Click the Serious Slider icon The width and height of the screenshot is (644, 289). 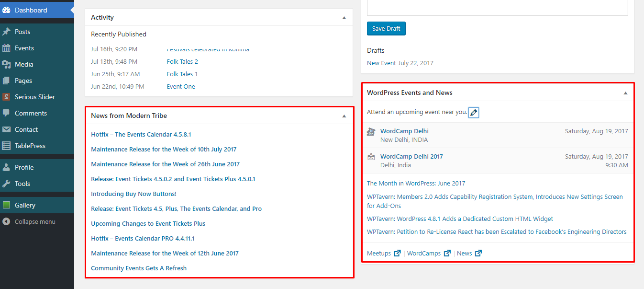(6, 97)
